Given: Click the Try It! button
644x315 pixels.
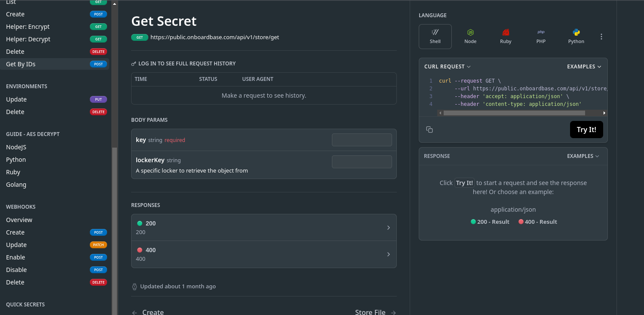Looking at the screenshot, I should pyautogui.click(x=586, y=130).
